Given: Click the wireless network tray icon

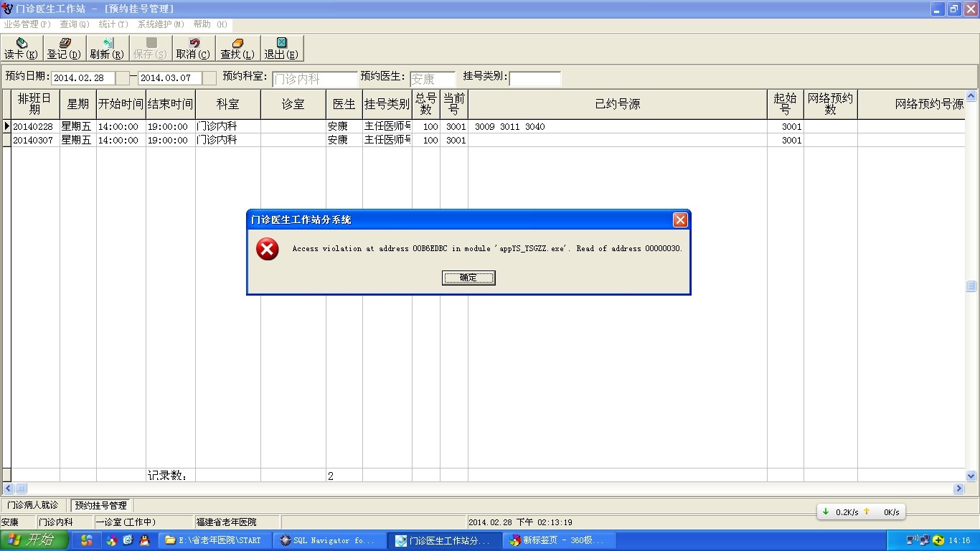Looking at the screenshot, I should click(x=914, y=540).
